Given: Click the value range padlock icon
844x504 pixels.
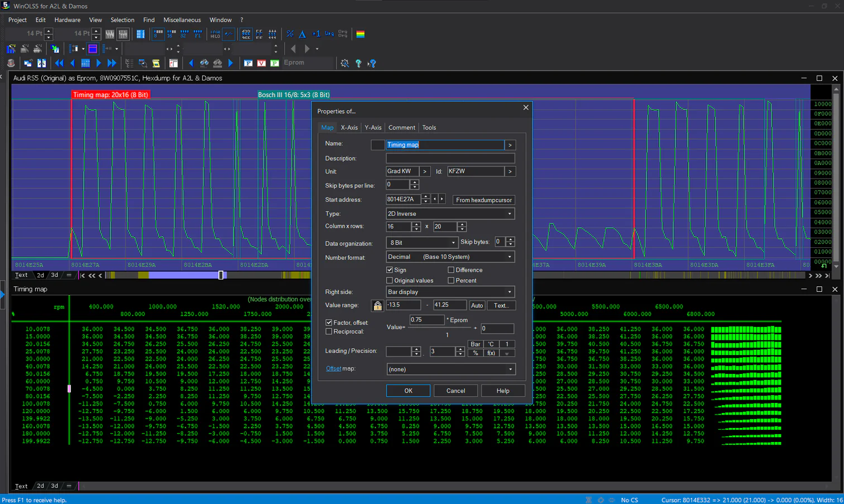Looking at the screenshot, I should click(x=377, y=305).
